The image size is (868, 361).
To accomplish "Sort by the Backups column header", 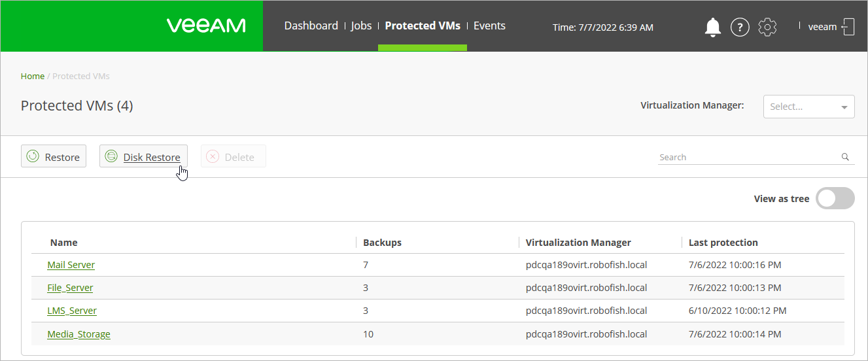I will click(382, 243).
